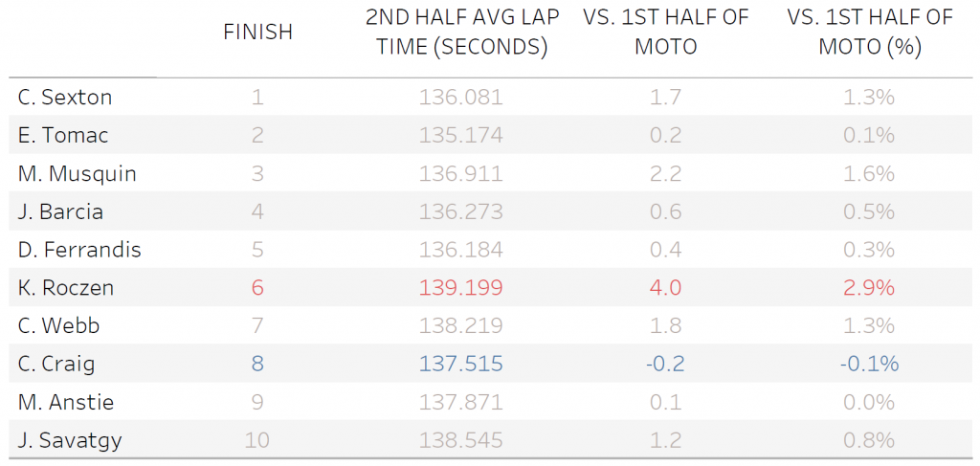Click rider name J. Barcia
980x466 pixels.
click(x=60, y=211)
